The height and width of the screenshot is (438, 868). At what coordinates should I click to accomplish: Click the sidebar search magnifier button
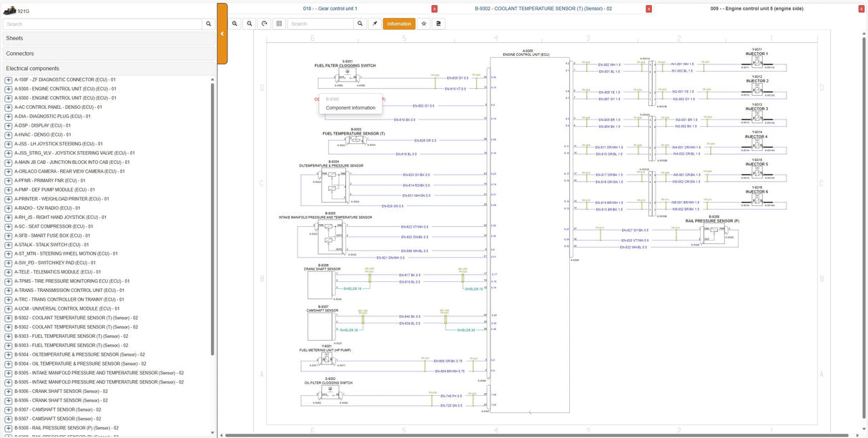[x=208, y=24]
